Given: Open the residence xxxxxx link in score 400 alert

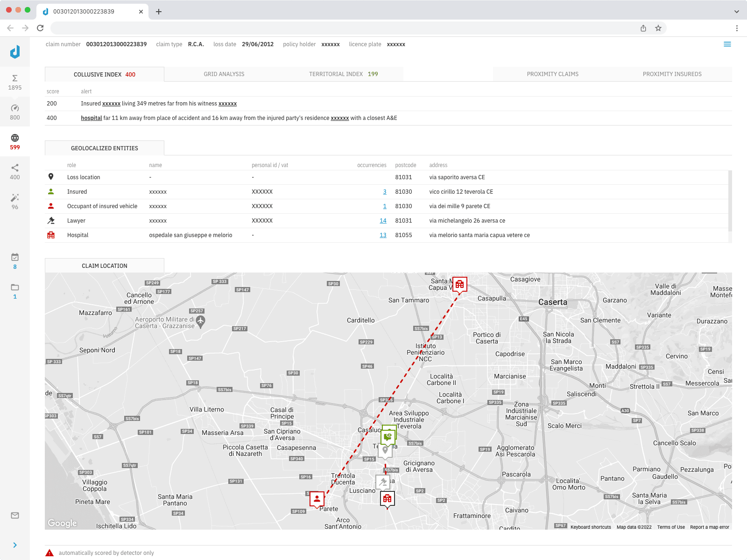Looking at the screenshot, I should pyautogui.click(x=340, y=118).
